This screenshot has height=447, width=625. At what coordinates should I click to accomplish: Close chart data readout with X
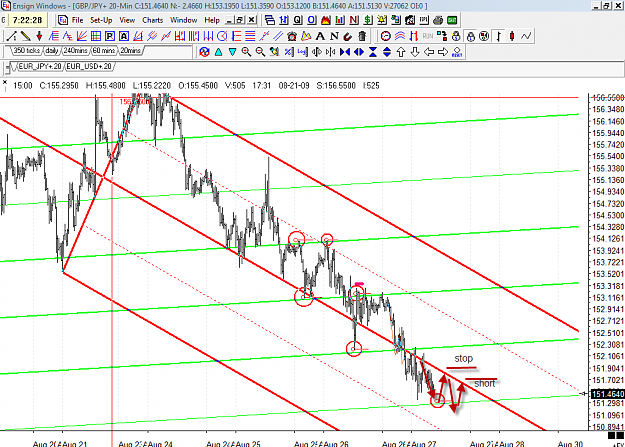click(x=5, y=83)
